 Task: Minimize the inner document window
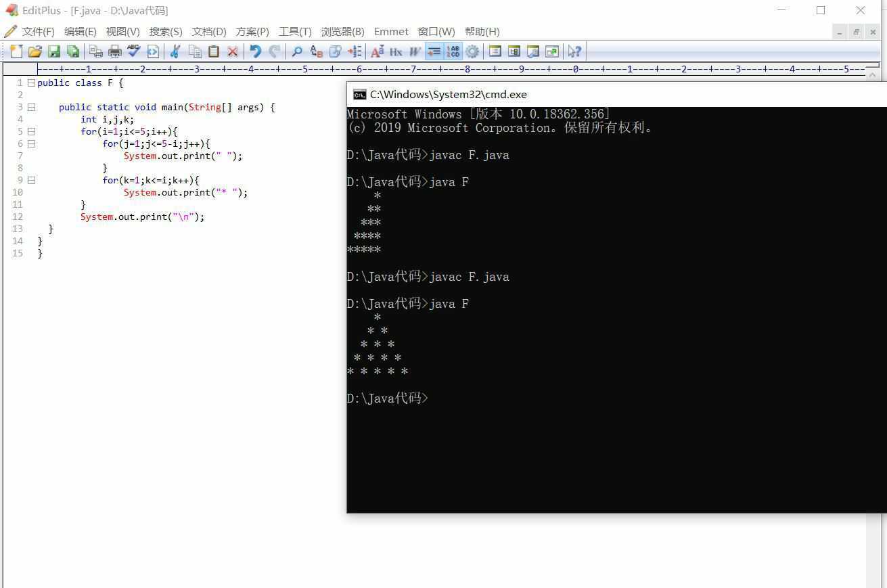tap(840, 32)
